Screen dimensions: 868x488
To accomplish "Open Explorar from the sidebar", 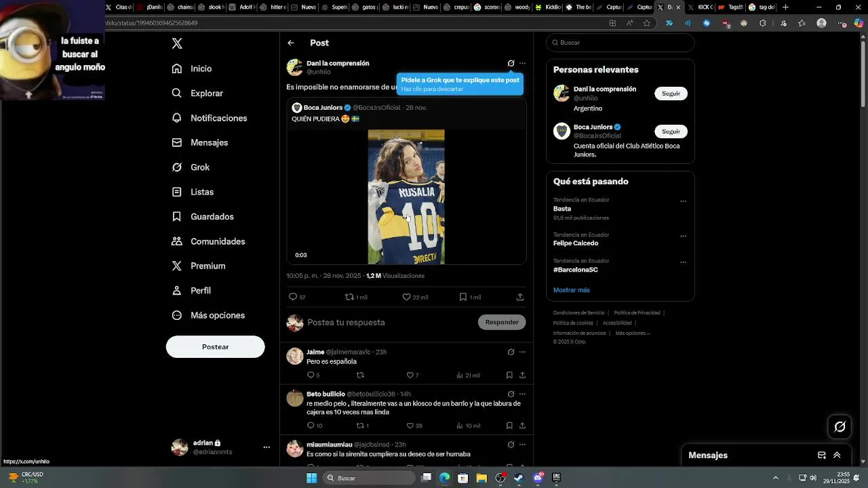I will (197, 94).
